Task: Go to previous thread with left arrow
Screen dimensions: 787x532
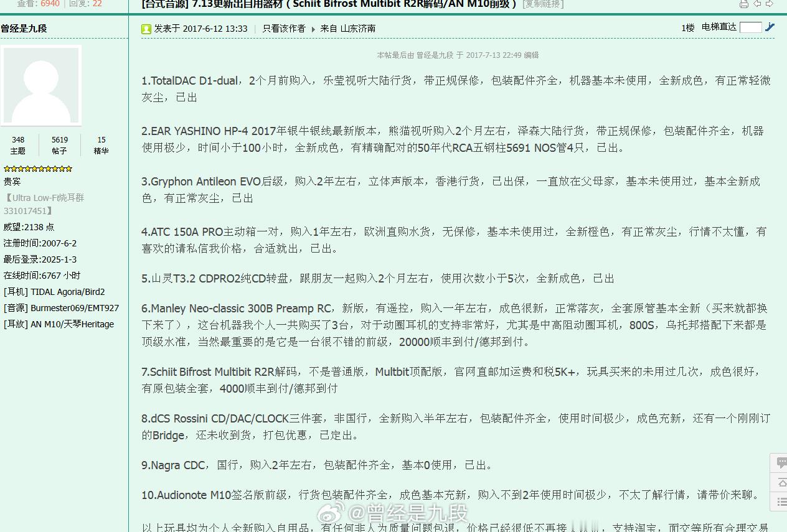Action: pos(757,4)
